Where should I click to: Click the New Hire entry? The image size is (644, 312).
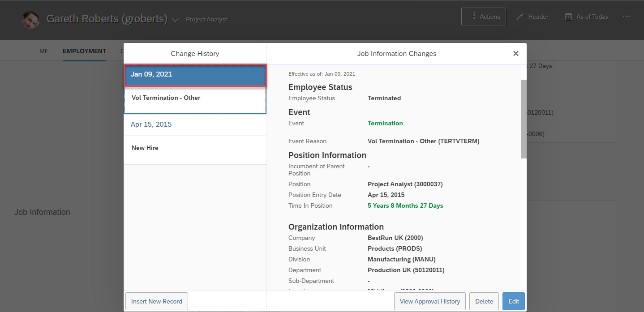coord(195,150)
